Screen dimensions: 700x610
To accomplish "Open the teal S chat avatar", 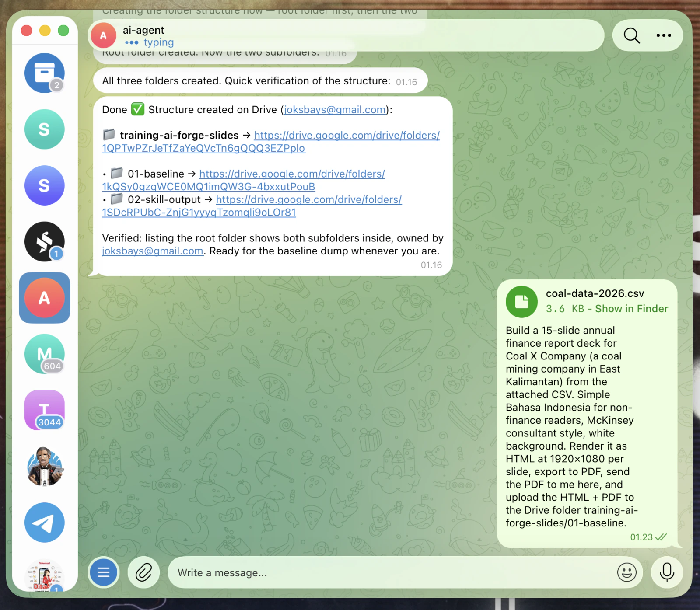I will pos(44,129).
